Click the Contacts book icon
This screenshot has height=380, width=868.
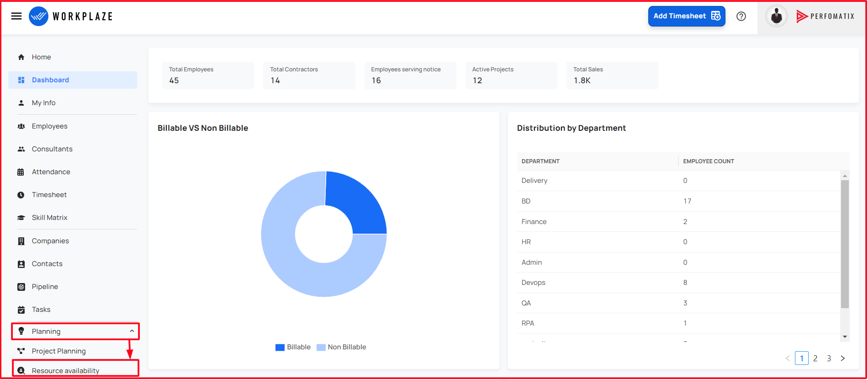[21, 264]
